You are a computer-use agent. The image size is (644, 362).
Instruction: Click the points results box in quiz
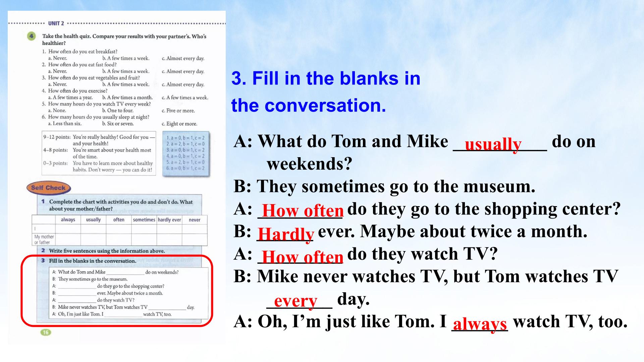pos(99,153)
